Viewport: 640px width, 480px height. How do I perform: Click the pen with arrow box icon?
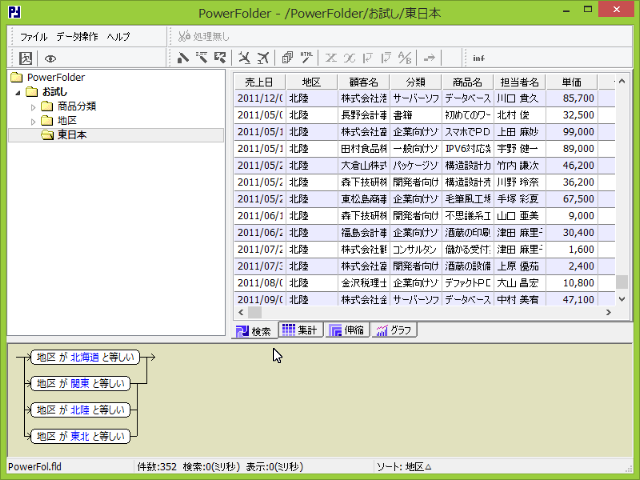click(x=220, y=58)
